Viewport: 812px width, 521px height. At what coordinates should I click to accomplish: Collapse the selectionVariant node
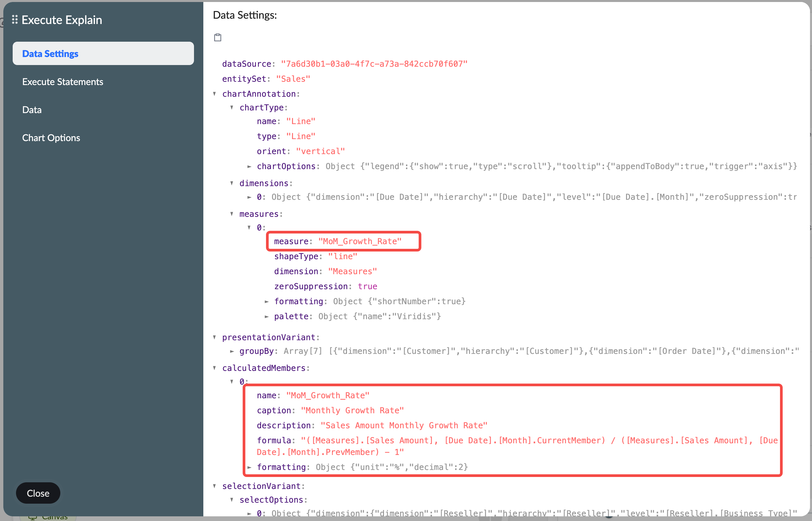215,486
